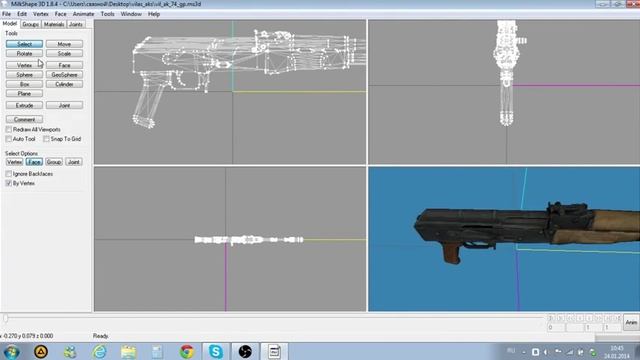The height and width of the screenshot is (360, 640).
Task: Set select option to Vertex
Action: pyautogui.click(x=14, y=162)
